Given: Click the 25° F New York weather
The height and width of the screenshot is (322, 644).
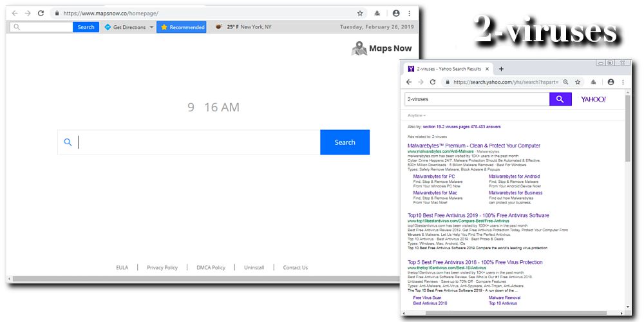Looking at the screenshot, I should click(243, 27).
